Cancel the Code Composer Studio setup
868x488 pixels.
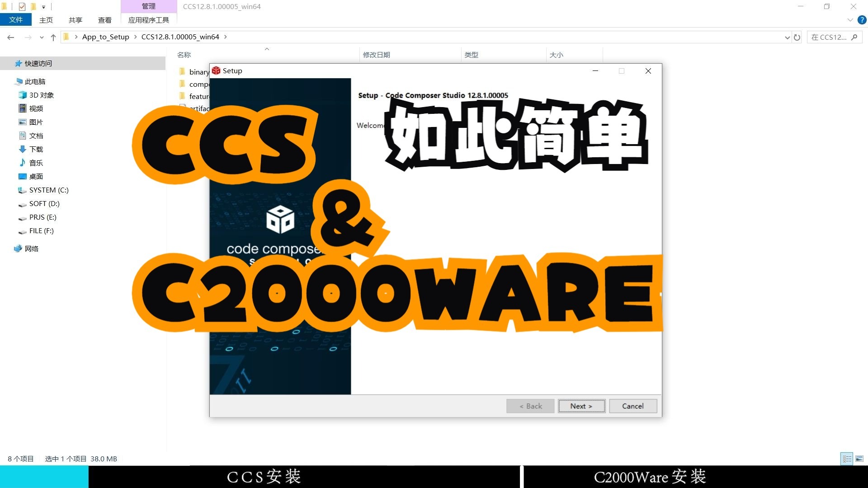[x=632, y=406]
